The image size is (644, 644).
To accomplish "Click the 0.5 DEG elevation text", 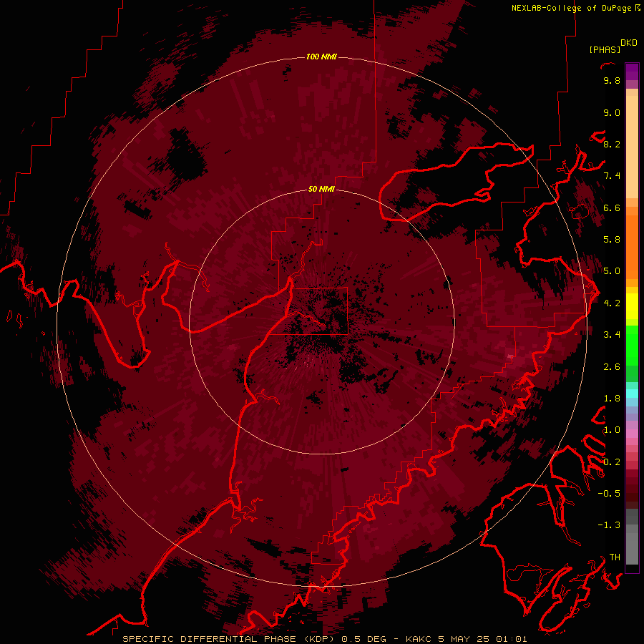I will [364, 639].
